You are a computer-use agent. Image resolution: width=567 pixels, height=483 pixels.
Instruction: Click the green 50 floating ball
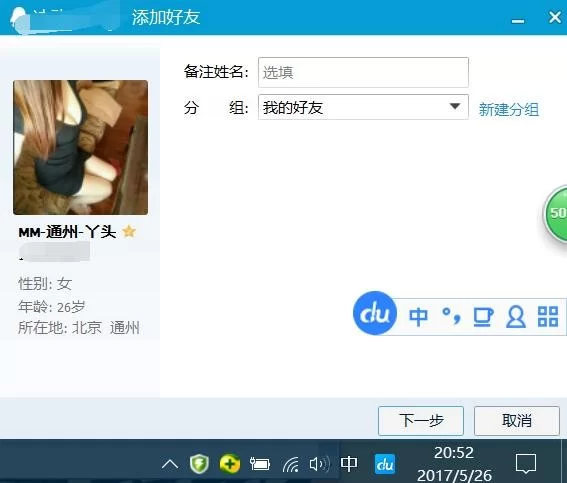coord(555,213)
